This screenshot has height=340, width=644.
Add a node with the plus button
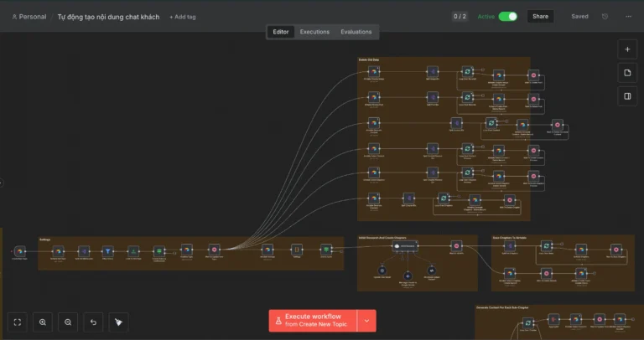[627, 49]
